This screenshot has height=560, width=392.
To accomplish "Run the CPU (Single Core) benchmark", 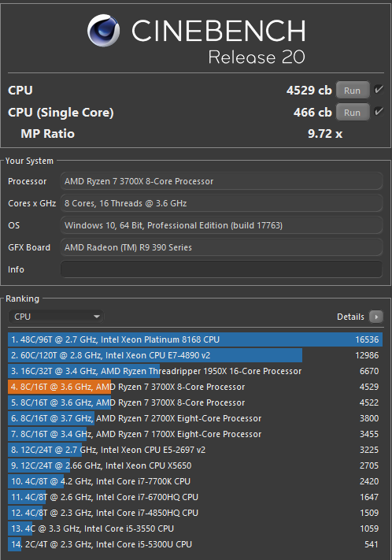I will point(353,113).
